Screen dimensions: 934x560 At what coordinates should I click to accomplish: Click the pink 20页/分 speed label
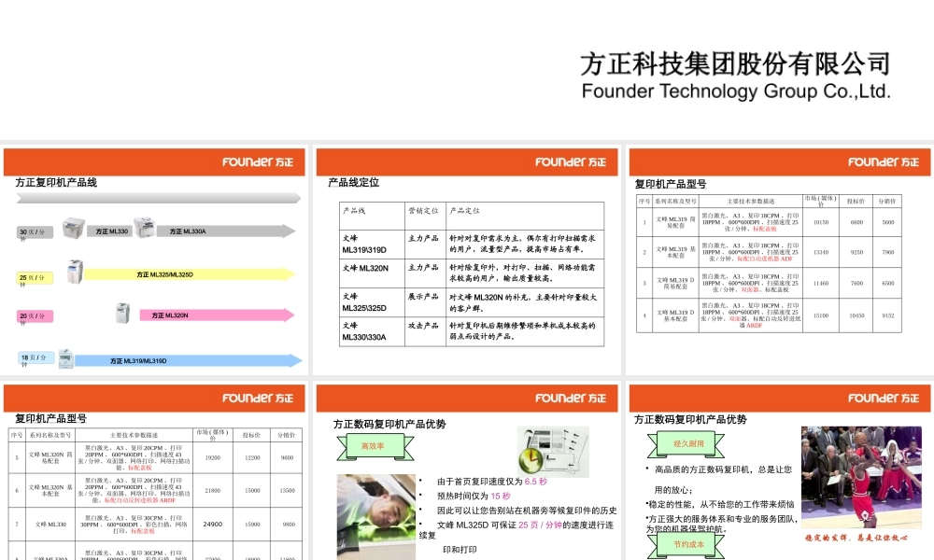coord(35,316)
